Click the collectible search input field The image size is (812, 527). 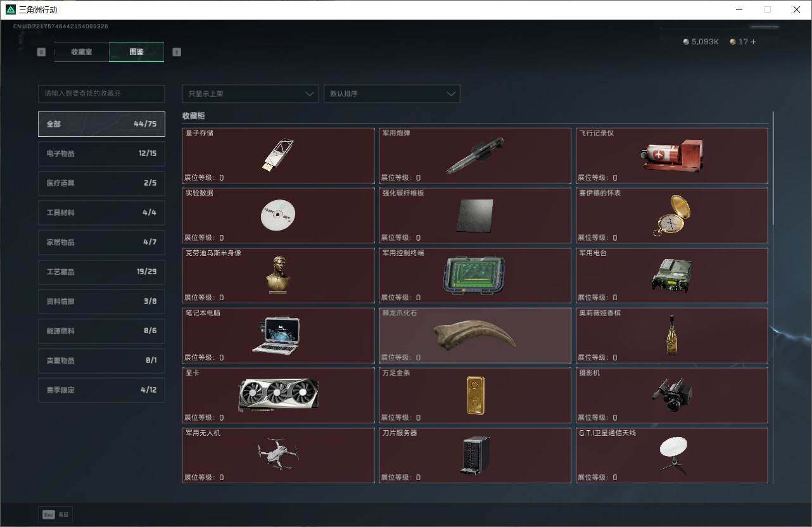[101, 94]
